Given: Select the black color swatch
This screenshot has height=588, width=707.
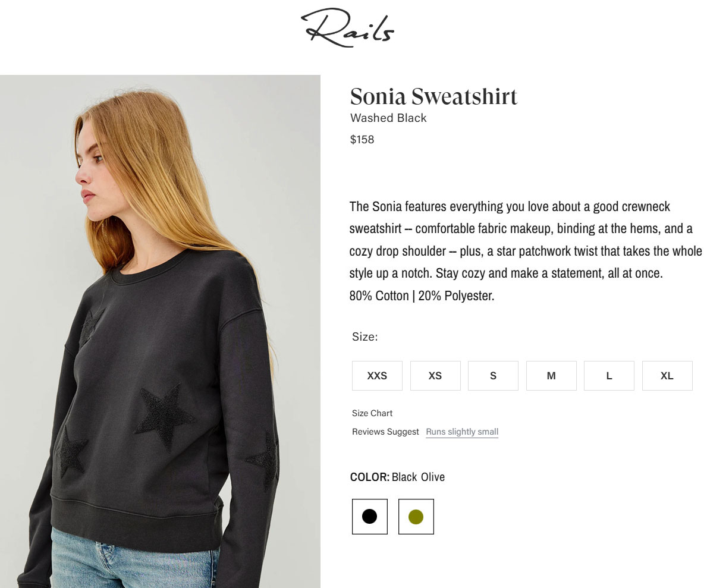Looking at the screenshot, I should [370, 516].
